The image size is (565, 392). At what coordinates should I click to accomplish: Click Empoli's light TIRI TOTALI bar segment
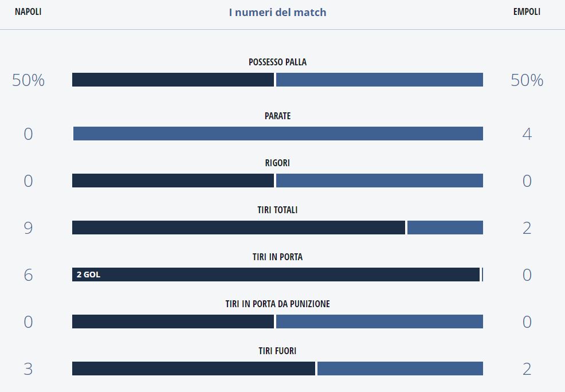click(445, 228)
